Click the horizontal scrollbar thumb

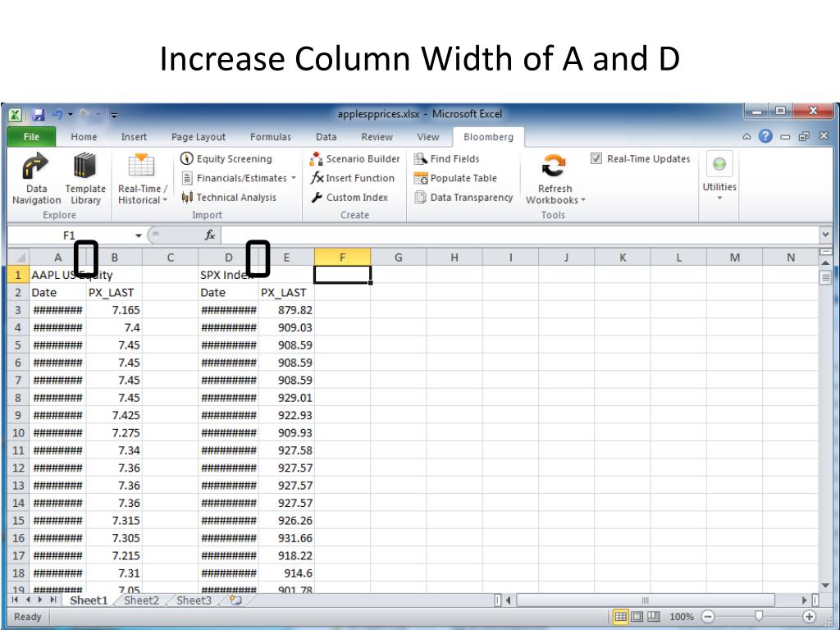pyautogui.click(x=646, y=600)
